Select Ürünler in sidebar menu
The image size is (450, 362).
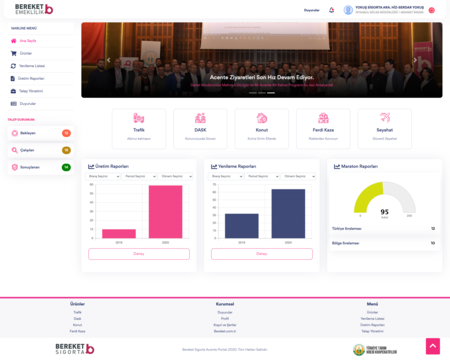41,53
